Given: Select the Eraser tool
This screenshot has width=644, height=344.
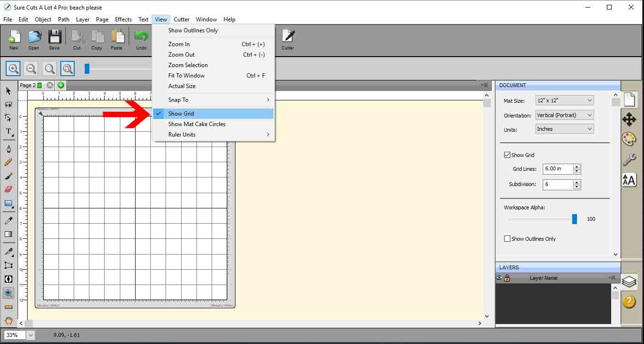Looking at the screenshot, I should click(9, 189).
